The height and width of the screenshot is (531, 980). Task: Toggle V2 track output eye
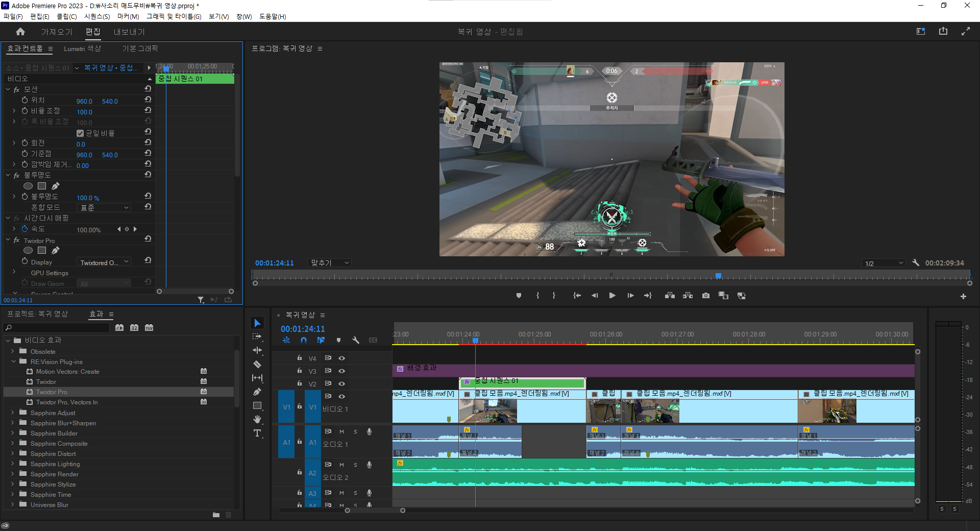(341, 384)
